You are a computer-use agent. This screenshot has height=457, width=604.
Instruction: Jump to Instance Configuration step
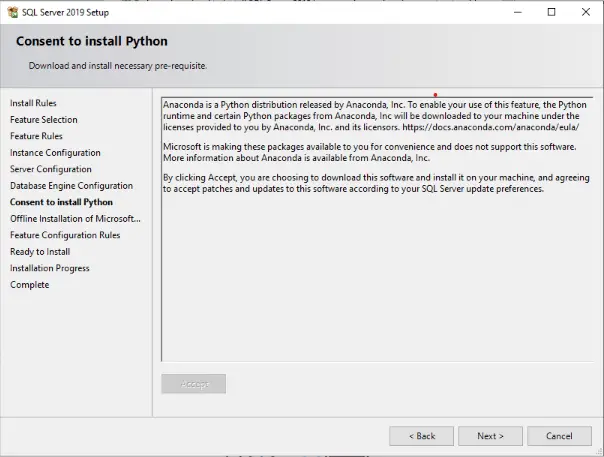(x=55, y=153)
